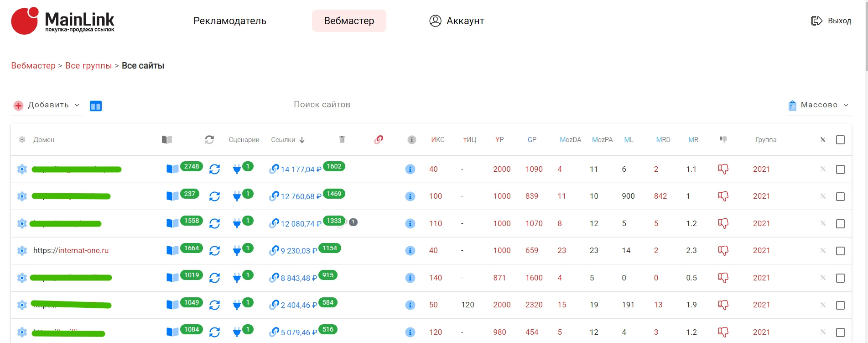Select the checkbox for internat-one.ru row
The image size is (868, 343).
[x=840, y=251]
